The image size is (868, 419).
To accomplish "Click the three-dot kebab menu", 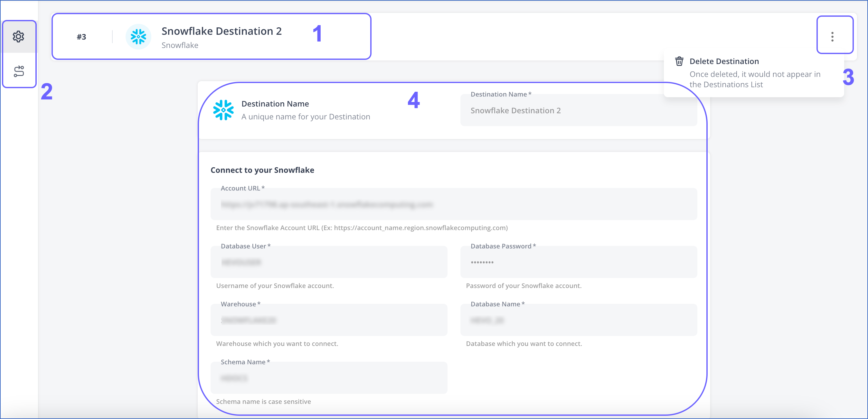I will pyautogui.click(x=832, y=36).
